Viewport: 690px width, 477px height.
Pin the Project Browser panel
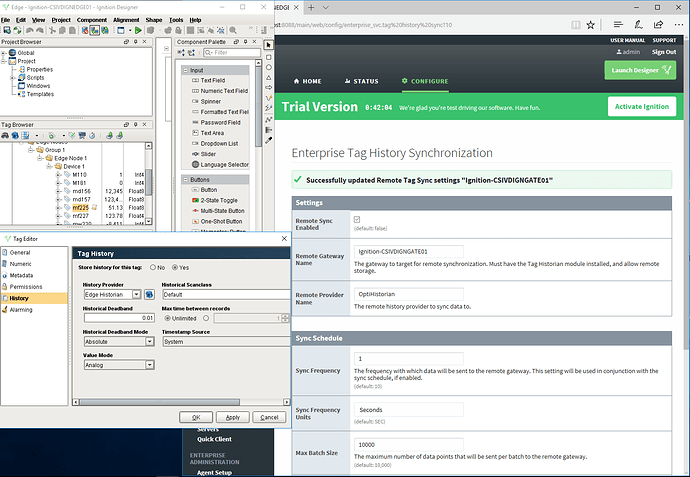[x=136, y=42]
